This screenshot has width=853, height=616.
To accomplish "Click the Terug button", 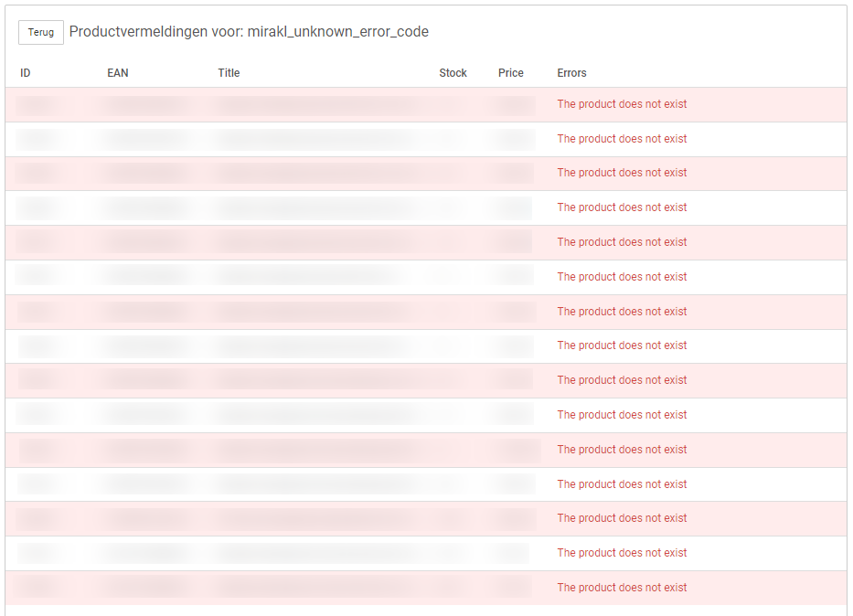I will (41, 33).
